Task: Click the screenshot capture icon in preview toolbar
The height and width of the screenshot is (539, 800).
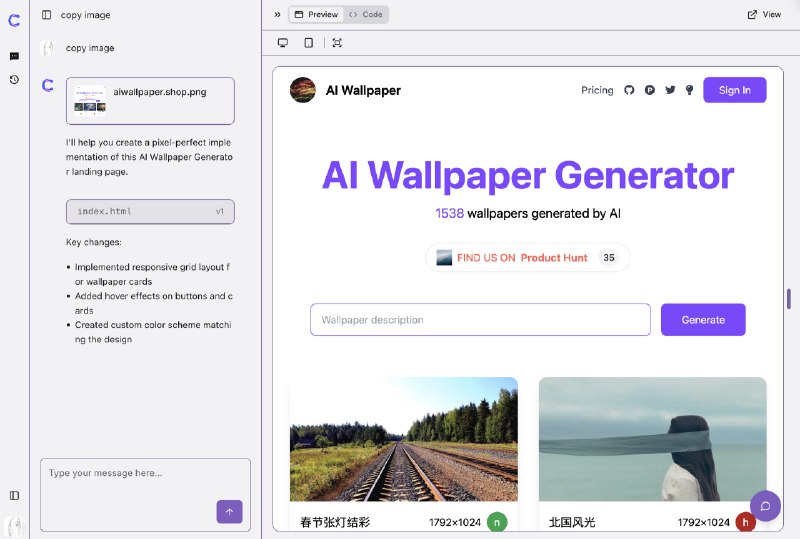Action: tap(337, 43)
